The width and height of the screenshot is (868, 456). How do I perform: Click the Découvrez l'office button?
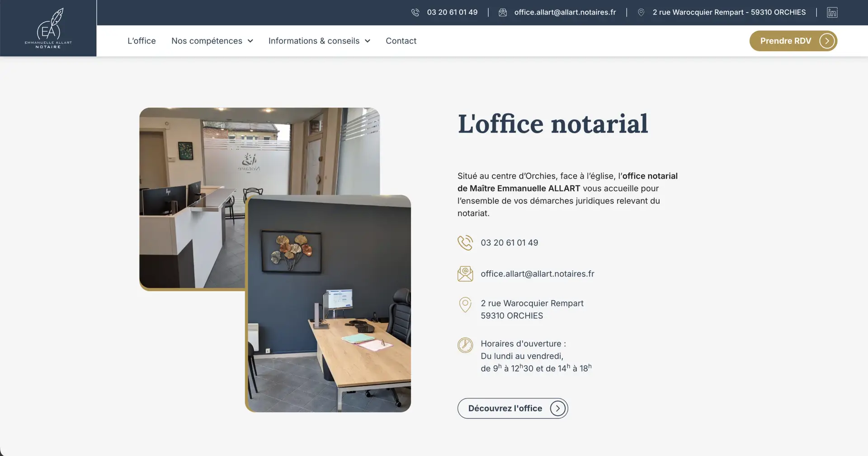click(x=513, y=408)
